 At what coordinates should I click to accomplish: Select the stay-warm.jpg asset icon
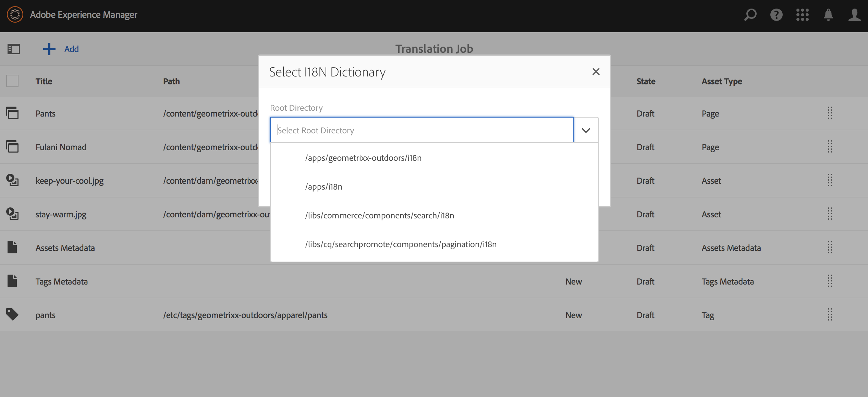click(12, 214)
